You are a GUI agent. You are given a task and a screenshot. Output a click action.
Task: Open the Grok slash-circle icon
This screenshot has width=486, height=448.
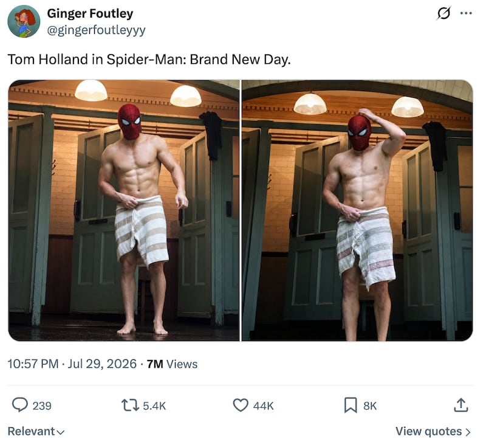pyautogui.click(x=443, y=13)
